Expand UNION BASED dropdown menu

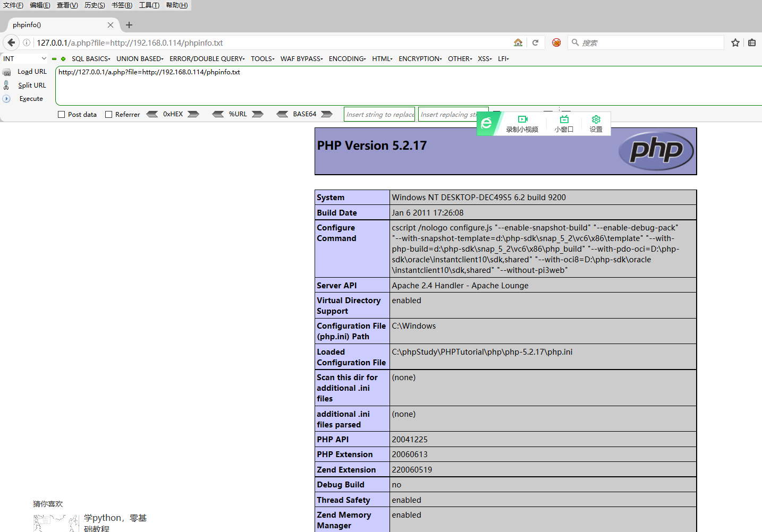tap(140, 59)
